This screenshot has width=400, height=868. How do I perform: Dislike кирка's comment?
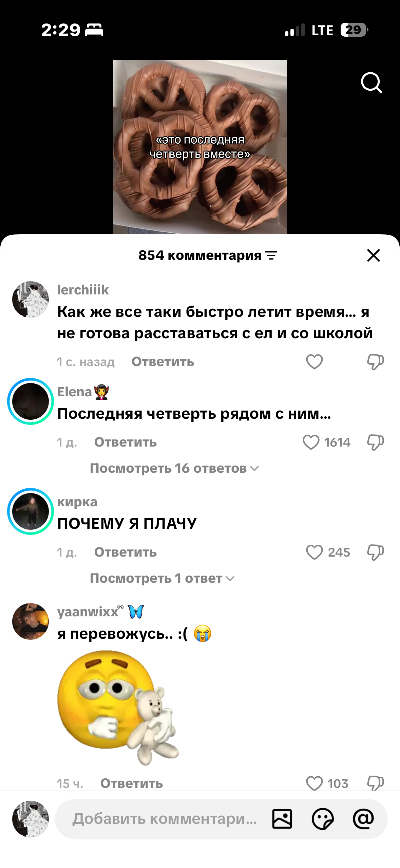(375, 552)
